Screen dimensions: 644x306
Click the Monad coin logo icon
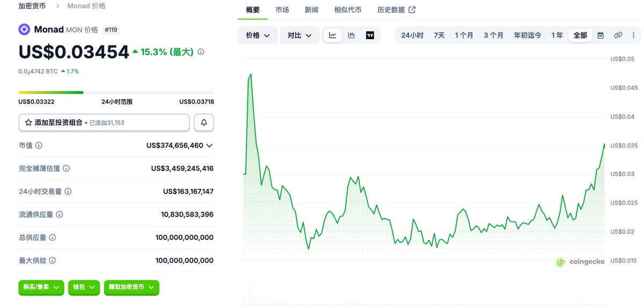(24, 29)
